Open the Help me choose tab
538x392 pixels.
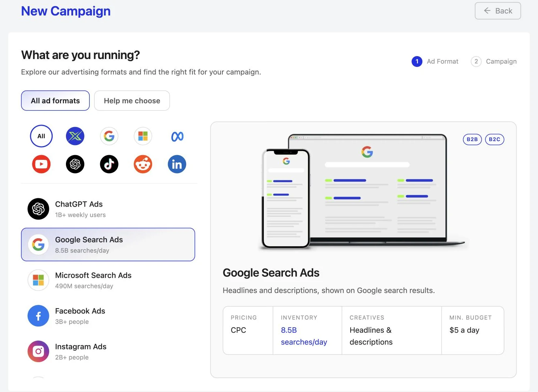(132, 100)
